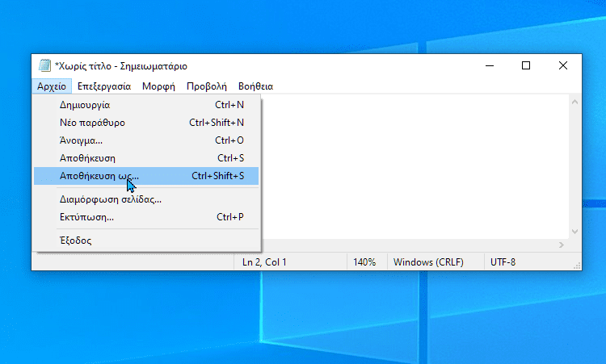Screen dimensions: 606x364
Task: Click inside the Notepad text area
Action: click(415, 166)
